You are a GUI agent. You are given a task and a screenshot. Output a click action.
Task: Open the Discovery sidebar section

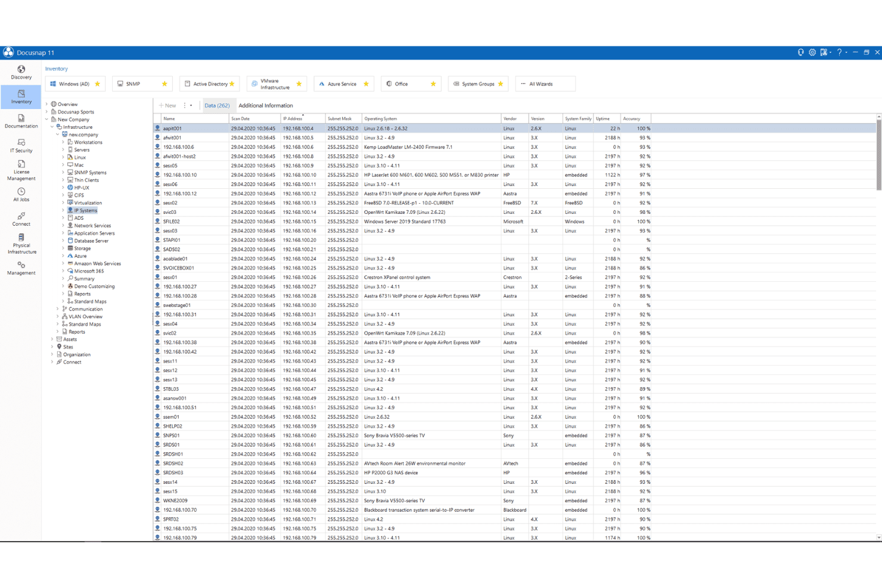coord(21,72)
